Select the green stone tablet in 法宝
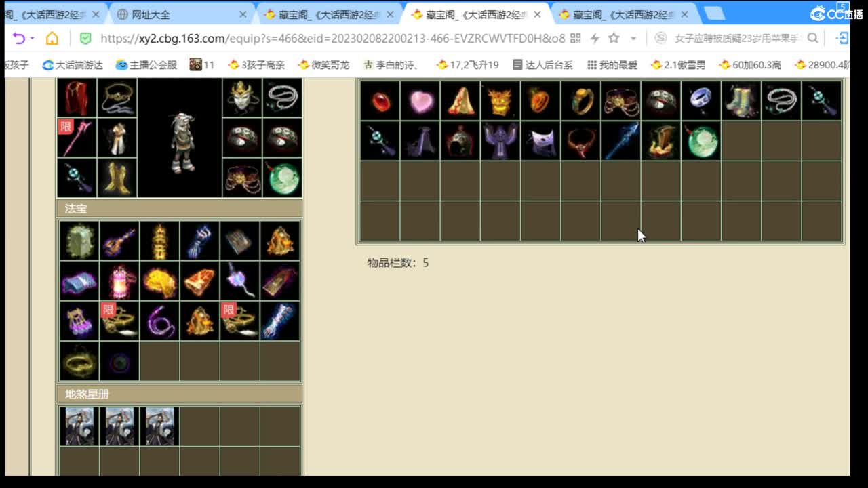Screen dimensions: 868x488 pyautogui.click(x=79, y=241)
